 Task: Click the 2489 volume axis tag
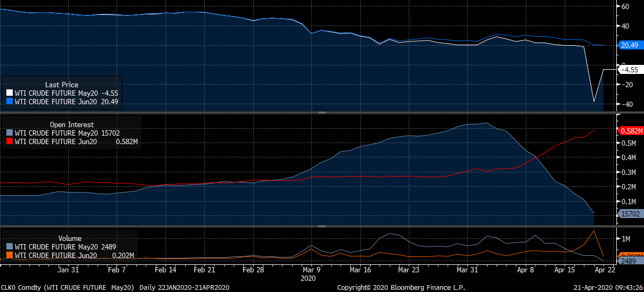[x=628, y=261]
